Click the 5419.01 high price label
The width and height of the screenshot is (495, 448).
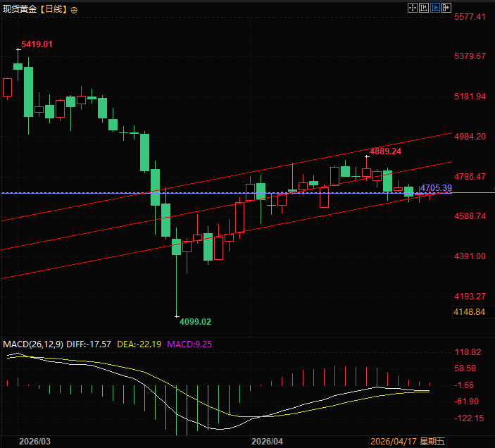pos(37,44)
